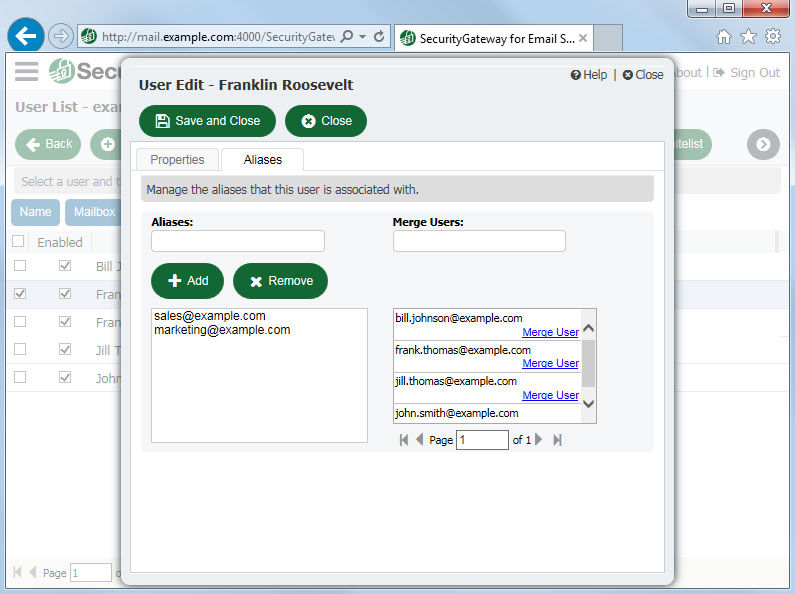Image resolution: width=795 pixels, height=594 pixels.
Task: Click the browser address URL field
Action: 218,36
